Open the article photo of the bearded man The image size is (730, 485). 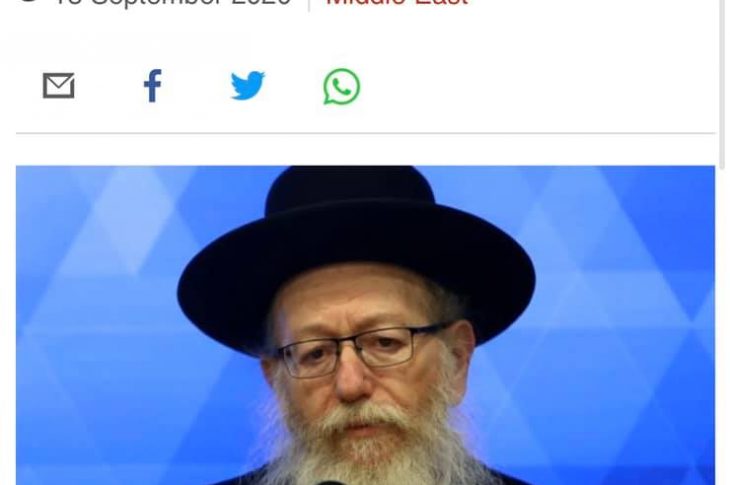365,325
